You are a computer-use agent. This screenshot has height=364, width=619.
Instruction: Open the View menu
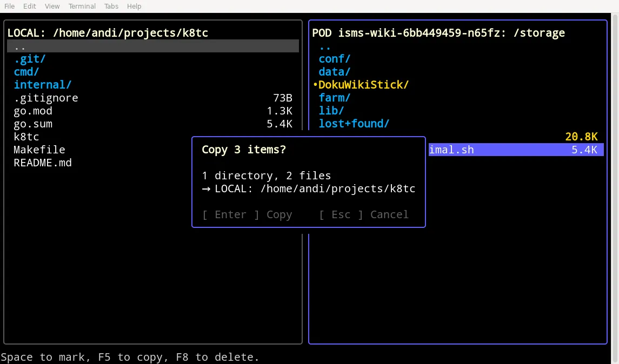pyautogui.click(x=52, y=6)
